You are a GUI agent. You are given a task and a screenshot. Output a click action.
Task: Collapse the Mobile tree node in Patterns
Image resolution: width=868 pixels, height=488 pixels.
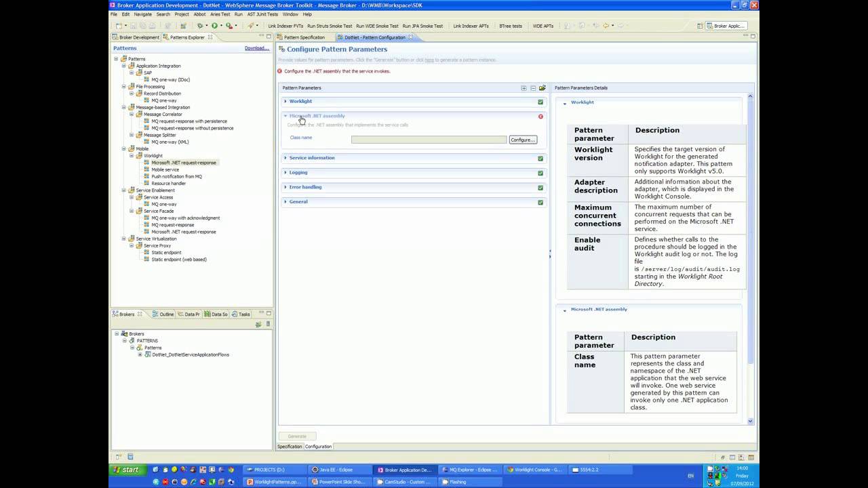pos(124,148)
